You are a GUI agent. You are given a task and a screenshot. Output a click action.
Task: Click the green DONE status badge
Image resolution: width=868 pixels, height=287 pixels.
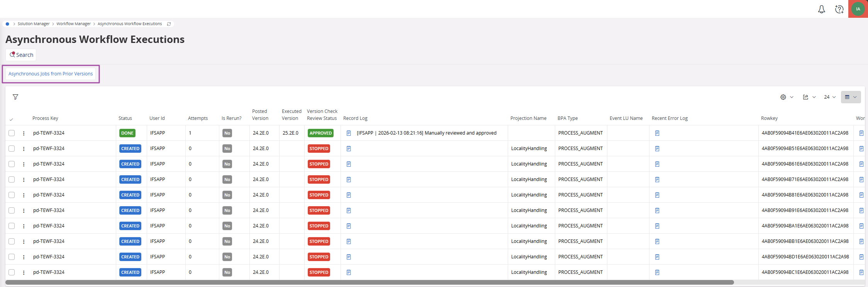127,133
